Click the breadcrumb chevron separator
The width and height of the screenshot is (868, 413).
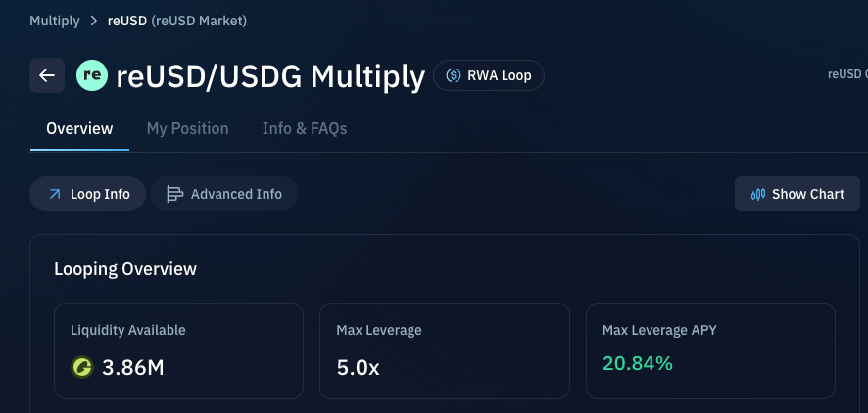tap(93, 21)
